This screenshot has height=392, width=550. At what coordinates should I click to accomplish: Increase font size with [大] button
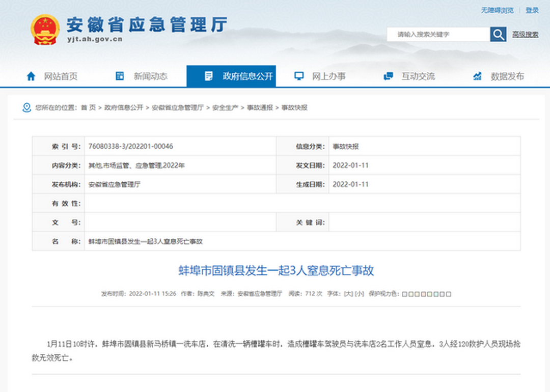tap(348, 294)
